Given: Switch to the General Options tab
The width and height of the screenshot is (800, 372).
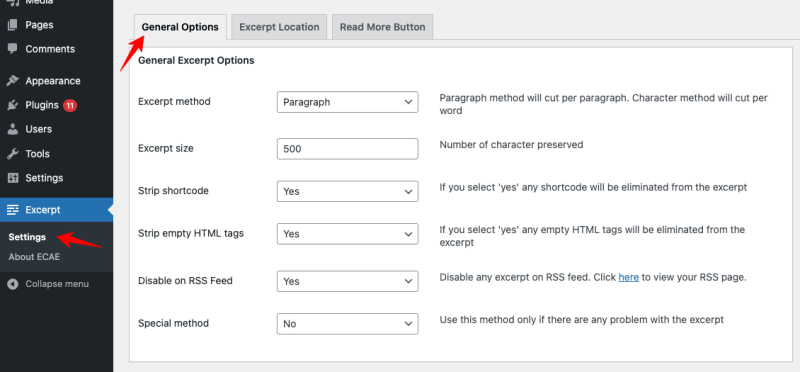Looking at the screenshot, I should pos(180,27).
